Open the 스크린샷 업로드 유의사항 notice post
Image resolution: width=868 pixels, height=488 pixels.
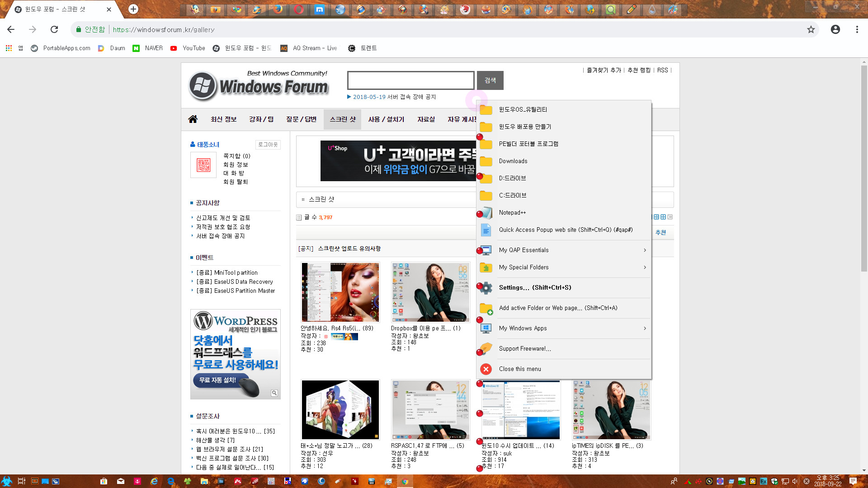coord(349,249)
